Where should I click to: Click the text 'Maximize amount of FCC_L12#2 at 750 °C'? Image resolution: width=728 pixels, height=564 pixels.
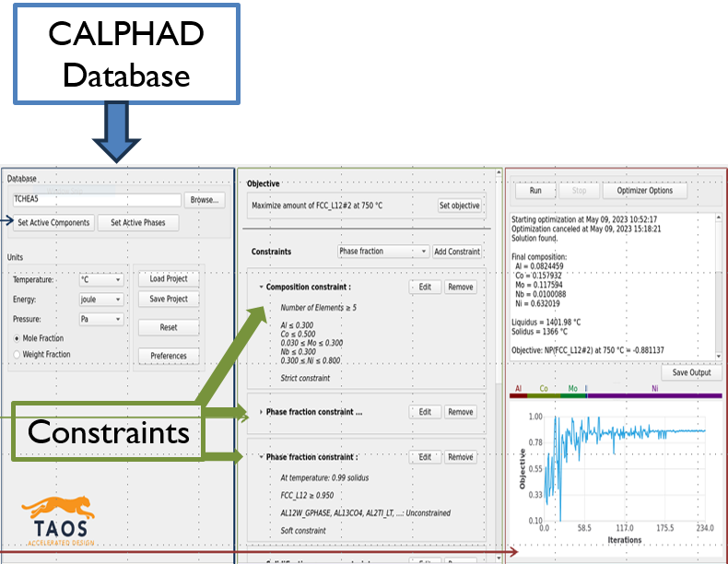(x=317, y=206)
